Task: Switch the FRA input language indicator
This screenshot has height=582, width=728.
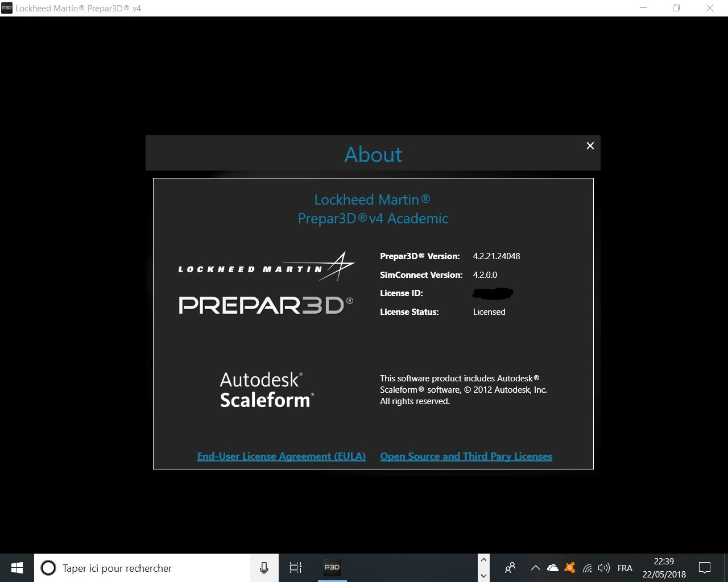Action: tap(624, 568)
